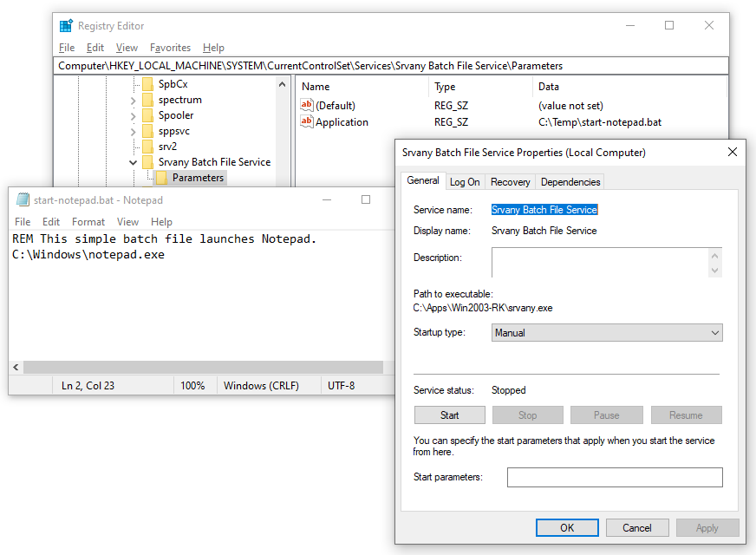This screenshot has height=555, width=756.
Task: Click the Description text box
Action: tap(600, 262)
